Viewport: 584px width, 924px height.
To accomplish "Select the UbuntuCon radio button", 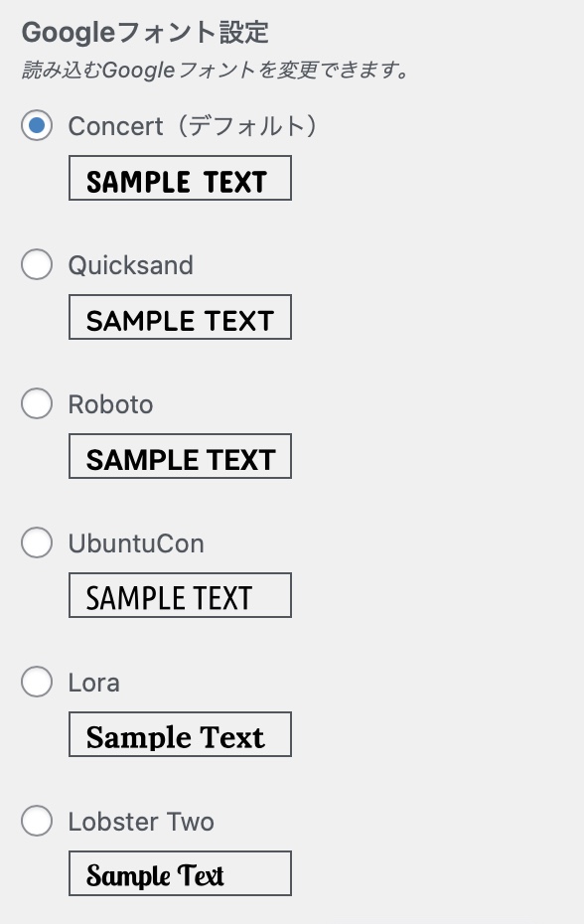I will (37, 542).
